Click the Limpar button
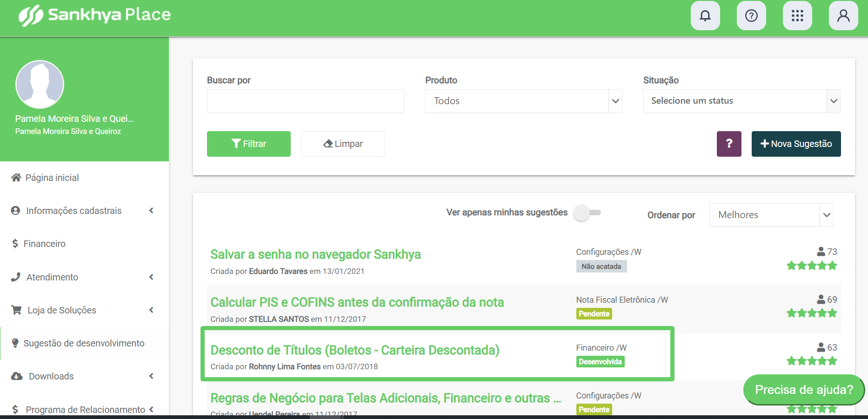This screenshot has width=868, height=419. click(x=343, y=144)
